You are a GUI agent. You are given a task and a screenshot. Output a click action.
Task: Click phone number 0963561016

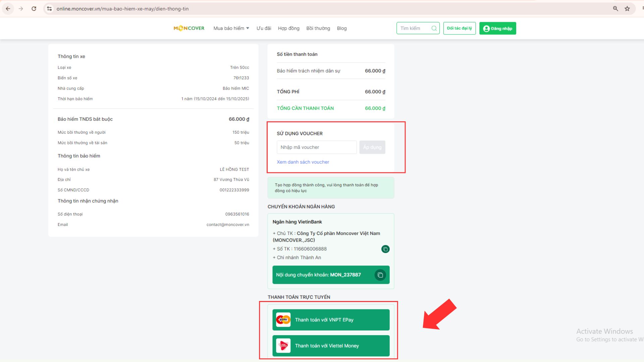point(237,214)
